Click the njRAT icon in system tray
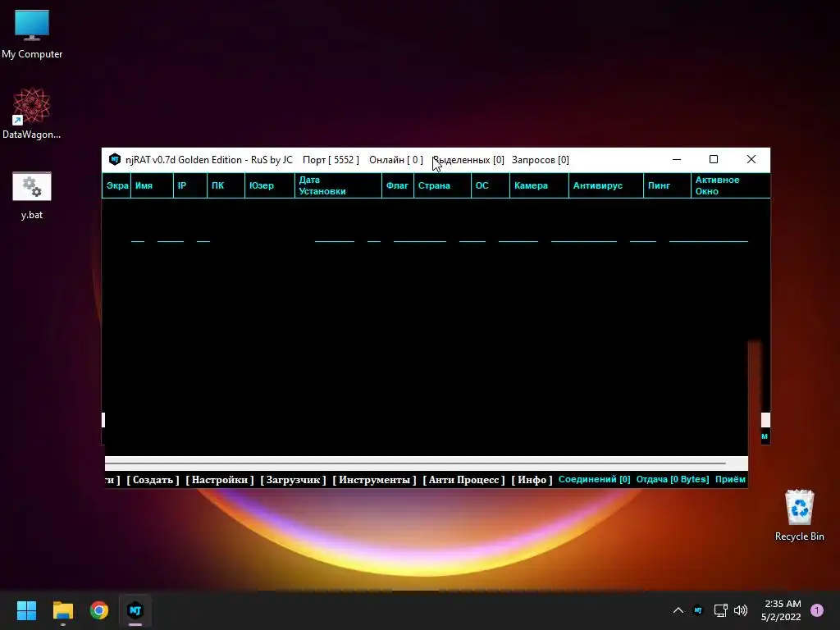This screenshot has height=630, width=840. (697, 610)
